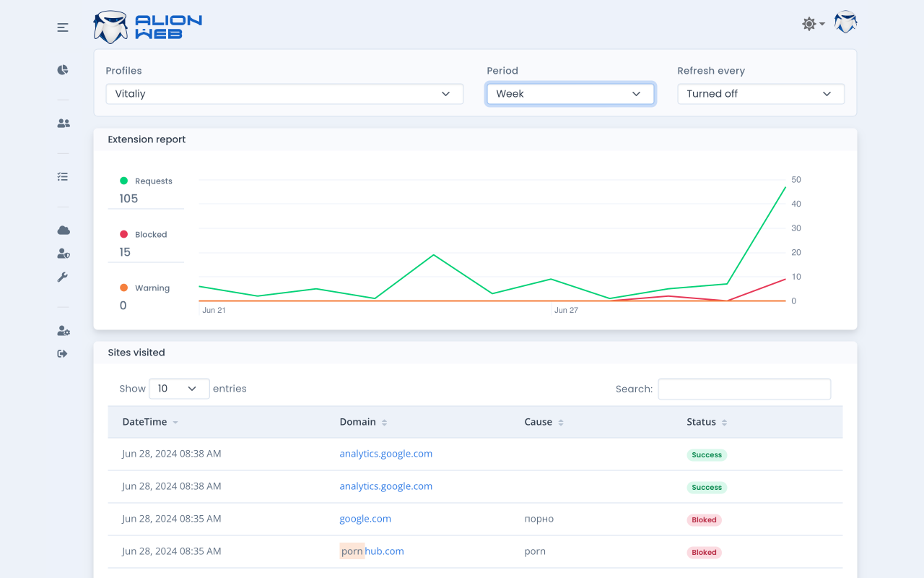Screen dimensions: 924x578
Task: Click the Search input field
Action: click(744, 389)
